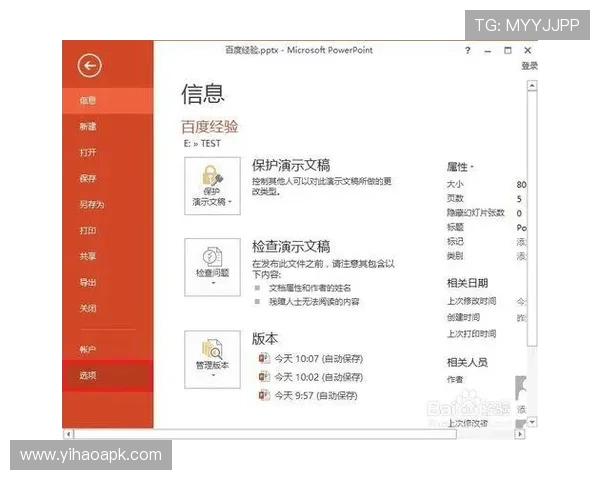
Task: Click the 页数 property label
Action: click(455, 198)
